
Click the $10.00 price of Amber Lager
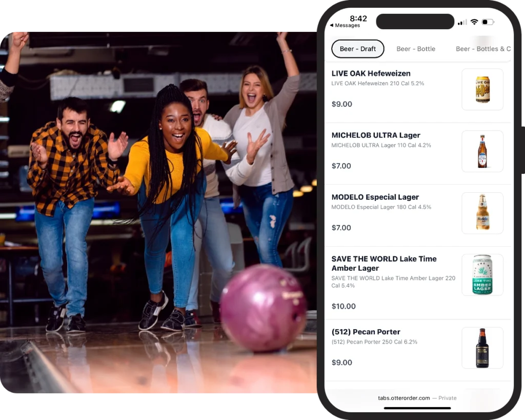click(344, 306)
